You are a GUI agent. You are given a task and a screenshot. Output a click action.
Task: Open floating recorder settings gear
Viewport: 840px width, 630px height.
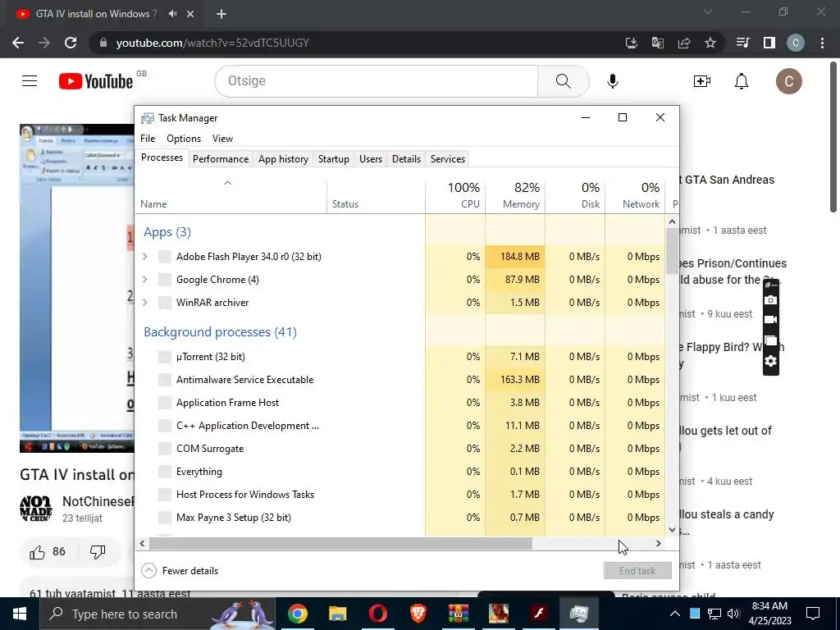pyautogui.click(x=770, y=361)
